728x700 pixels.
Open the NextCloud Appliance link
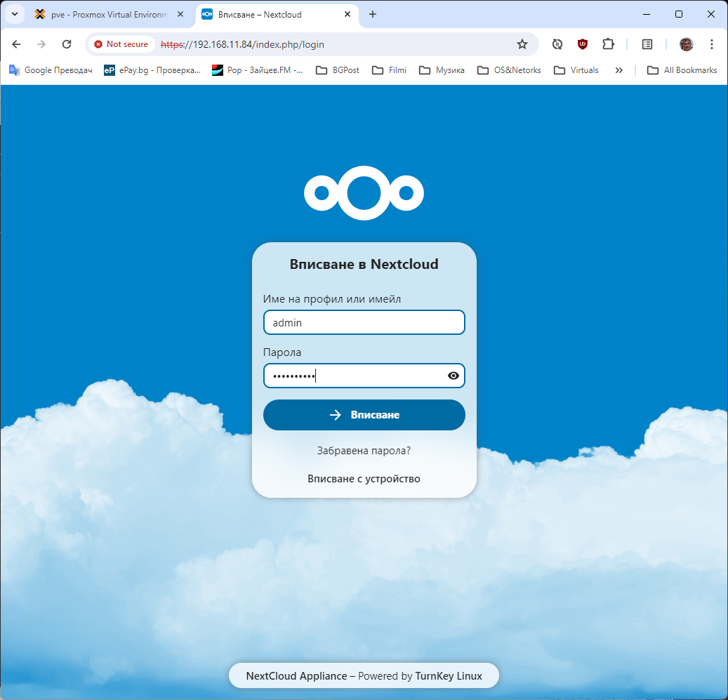tap(296, 676)
